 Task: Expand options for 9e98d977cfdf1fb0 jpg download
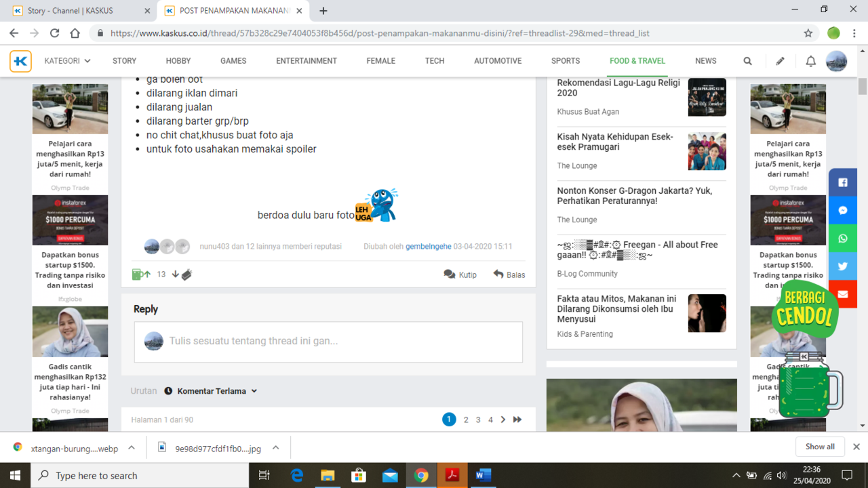(x=276, y=447)
